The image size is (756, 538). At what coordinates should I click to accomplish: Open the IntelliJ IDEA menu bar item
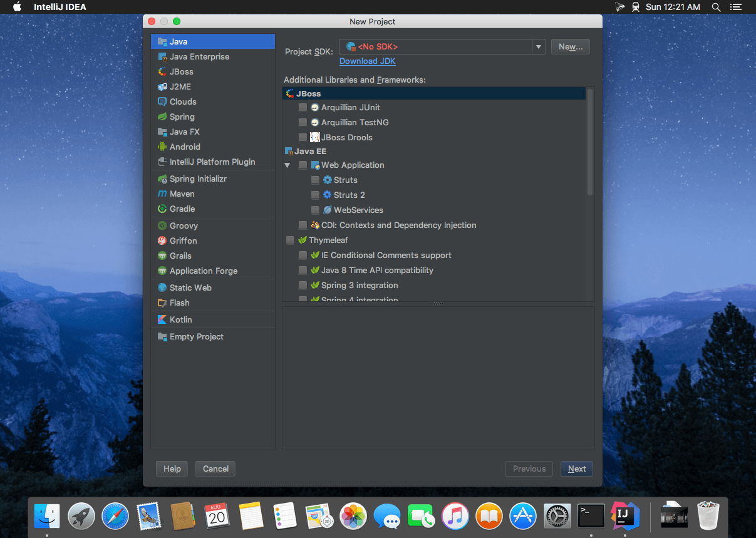[60, 7]
